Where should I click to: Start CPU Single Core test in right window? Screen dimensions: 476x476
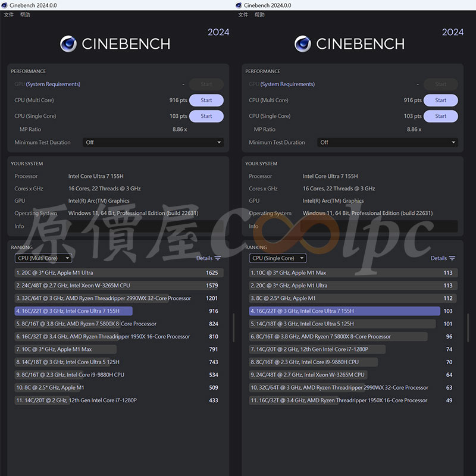pos(440,116)
